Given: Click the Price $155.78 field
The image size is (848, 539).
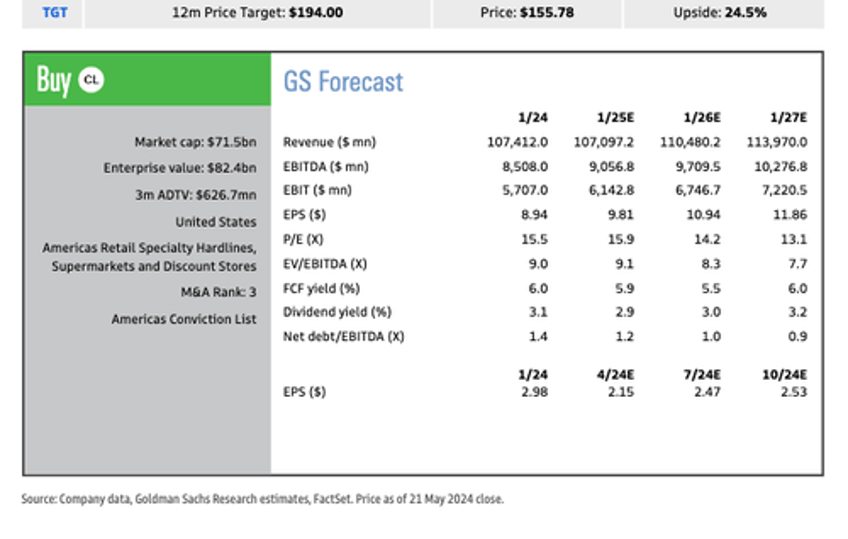Looking at the screenshot, I should pos(527,13).
